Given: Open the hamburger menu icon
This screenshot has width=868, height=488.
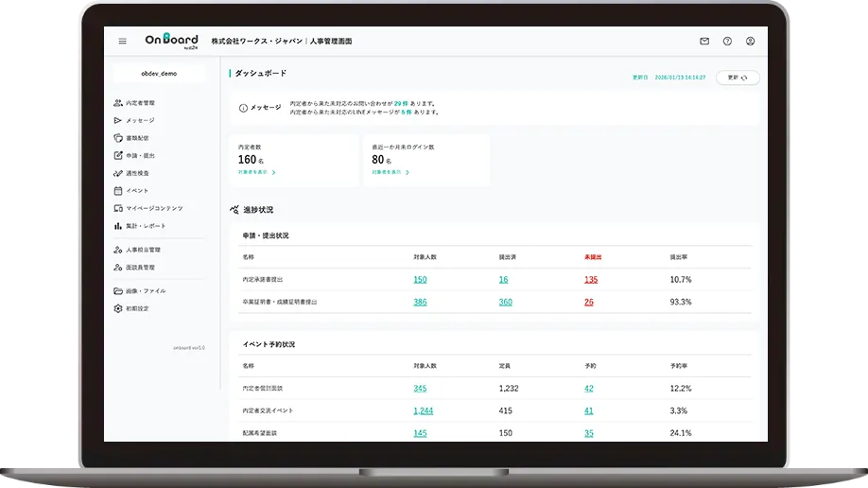Looking at the screenshot, I should point(122,42).
